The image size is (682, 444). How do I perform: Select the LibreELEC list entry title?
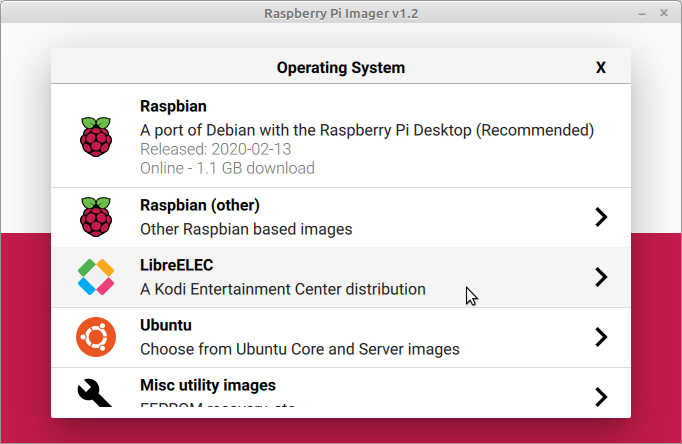click(176, 265)
